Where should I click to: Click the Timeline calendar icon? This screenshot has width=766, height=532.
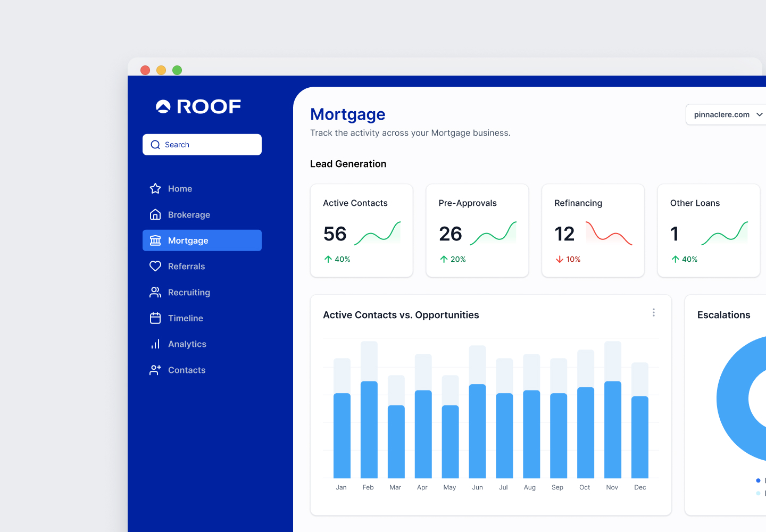(x=155, y=318)
